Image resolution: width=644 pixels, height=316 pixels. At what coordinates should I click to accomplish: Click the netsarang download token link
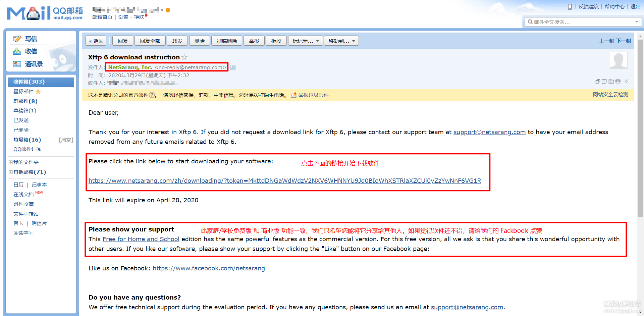click(285, 181)
